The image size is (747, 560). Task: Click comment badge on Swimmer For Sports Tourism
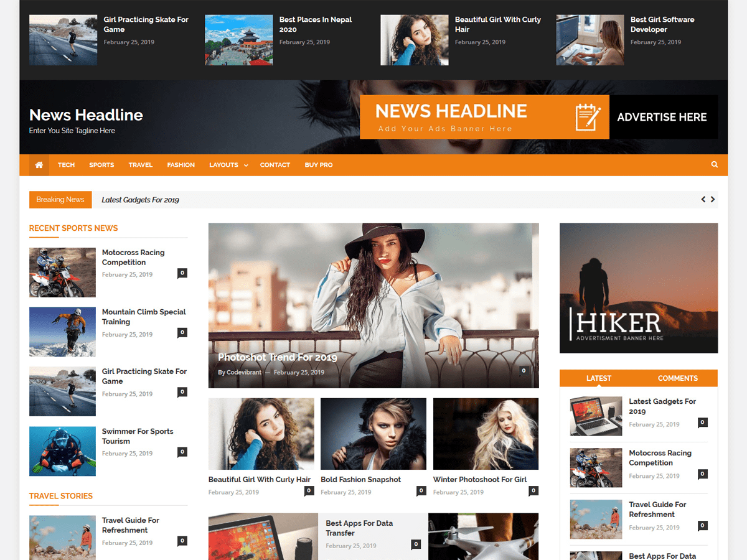pyautogui.click(x=182, y=451)
